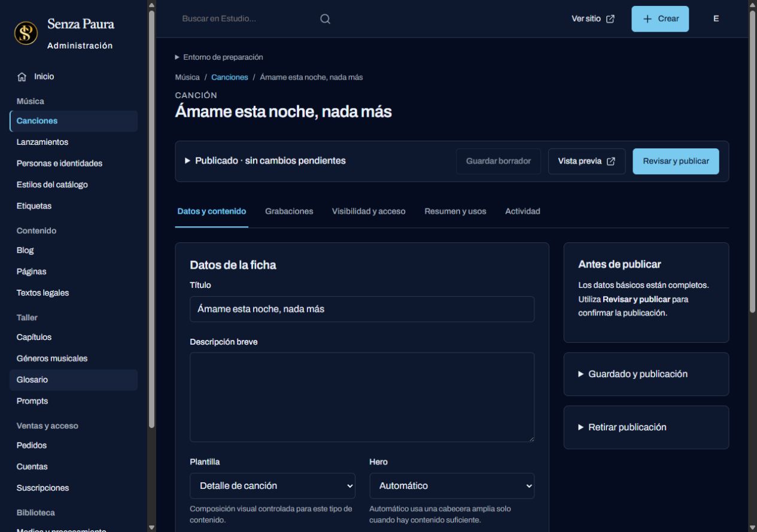Select the Datos y contenido tab
The image size is (757, 532).
212,211
